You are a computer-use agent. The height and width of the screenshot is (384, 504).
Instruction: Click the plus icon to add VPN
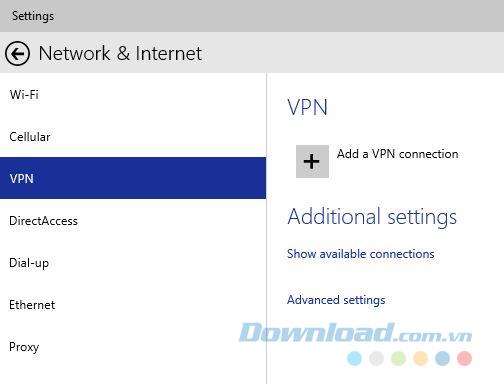coord(312,161)
